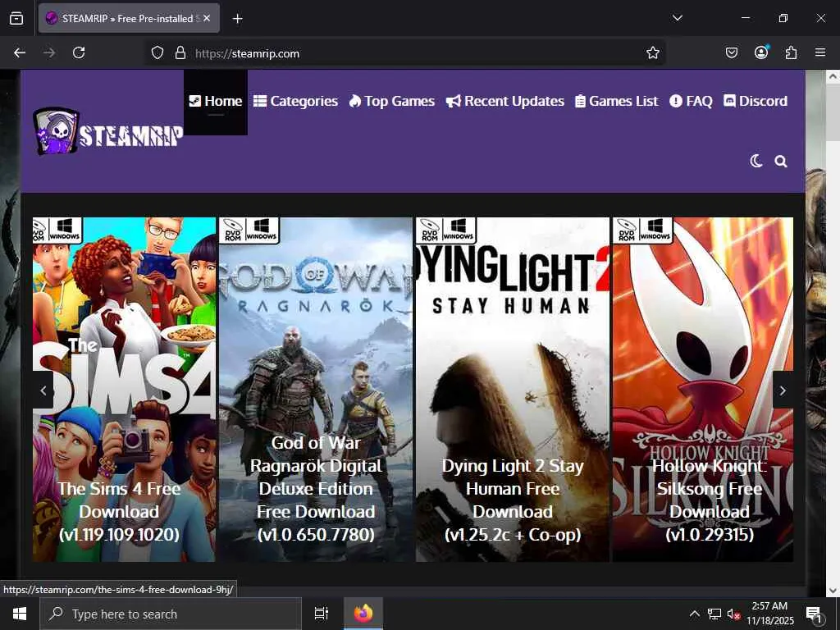
Task: Open the Top Games page
Action: coord(391,101)
